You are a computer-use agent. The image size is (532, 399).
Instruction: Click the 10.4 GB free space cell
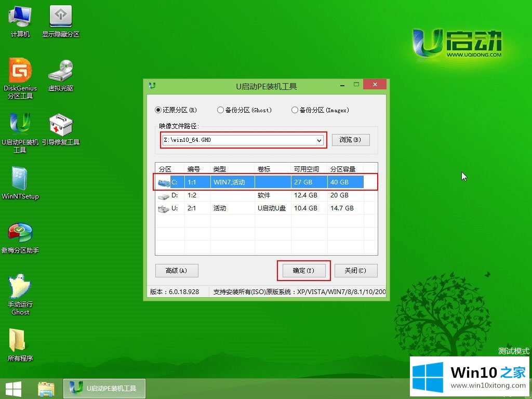[309, 208]
